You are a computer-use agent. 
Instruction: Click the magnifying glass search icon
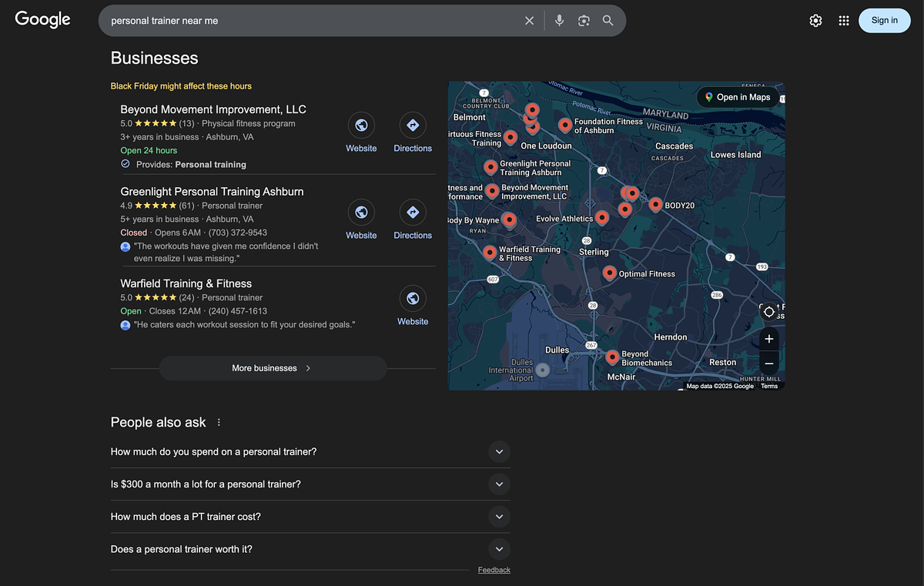pyautogui.click(x=608, y=21)
